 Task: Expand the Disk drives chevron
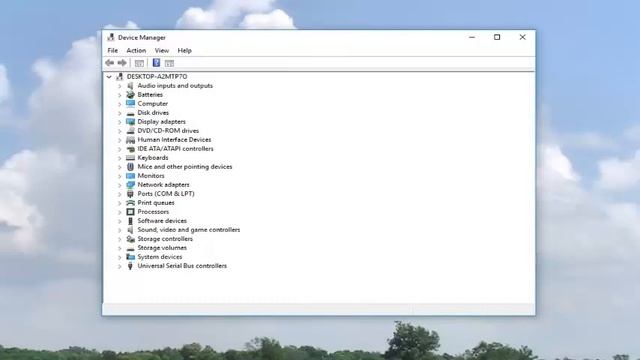(120, 113)
